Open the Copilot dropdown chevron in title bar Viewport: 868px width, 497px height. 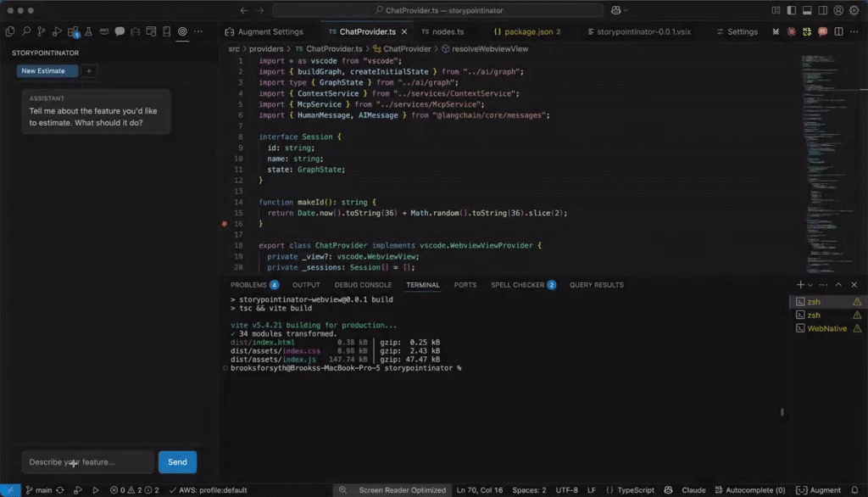tap(626, 10)
